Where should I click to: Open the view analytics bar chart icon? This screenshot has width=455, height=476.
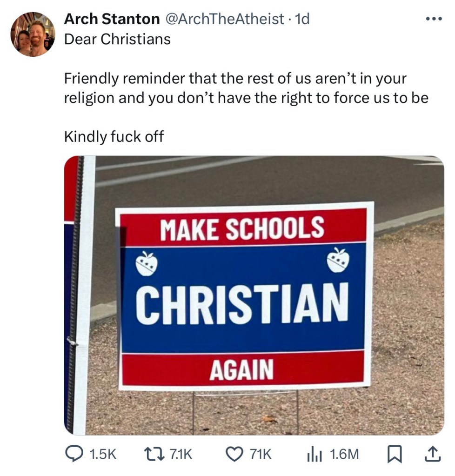click(x=315, y=455)
